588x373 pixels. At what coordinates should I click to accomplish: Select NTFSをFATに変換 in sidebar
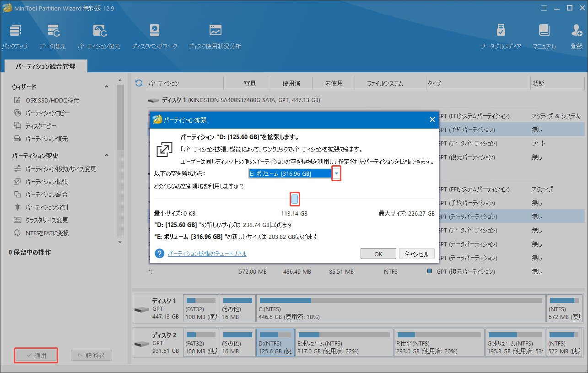pyautogui.click(x=41, y=233)
